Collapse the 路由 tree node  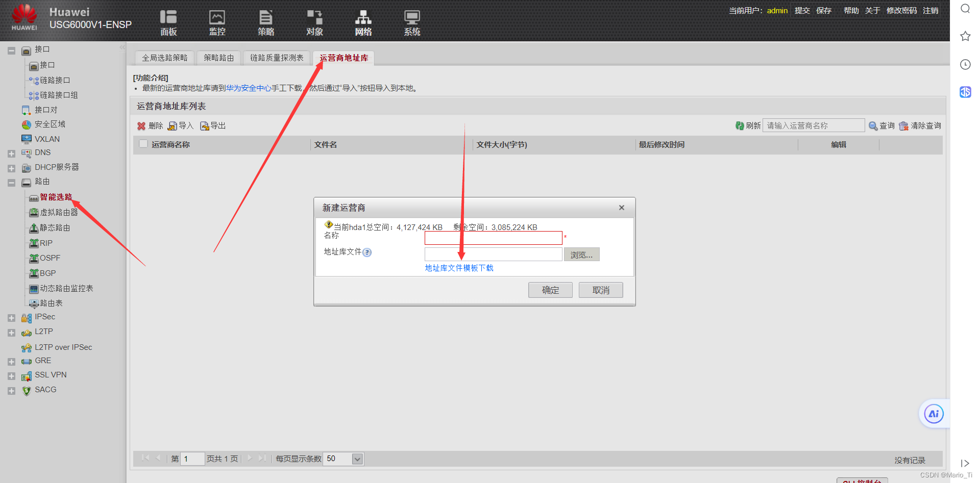click(11, 183)
